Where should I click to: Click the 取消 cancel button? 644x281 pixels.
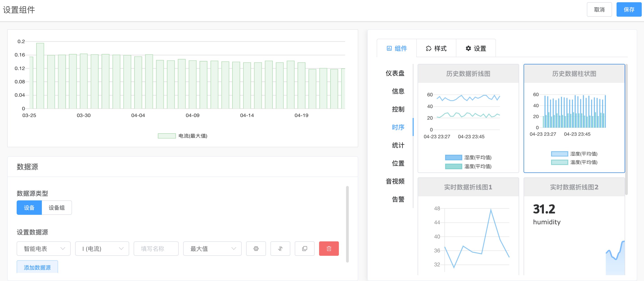(599, 9)
